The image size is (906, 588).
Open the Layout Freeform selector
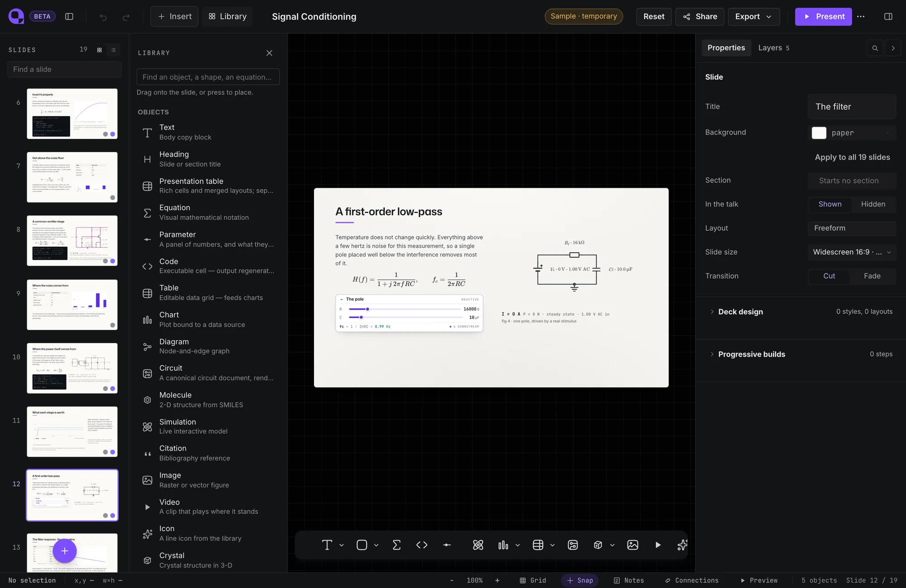point(852,228)
